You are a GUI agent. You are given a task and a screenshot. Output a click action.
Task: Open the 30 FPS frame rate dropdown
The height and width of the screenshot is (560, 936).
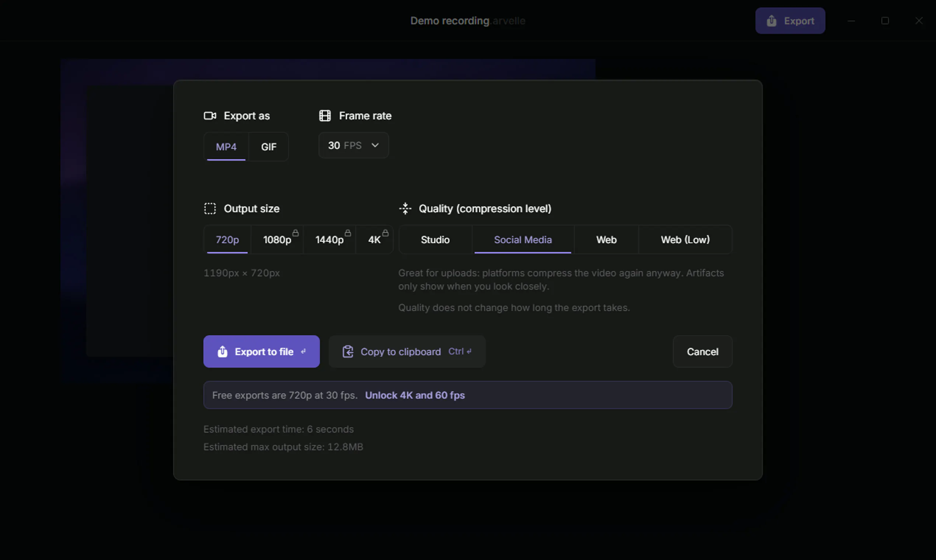coord(353,145)
